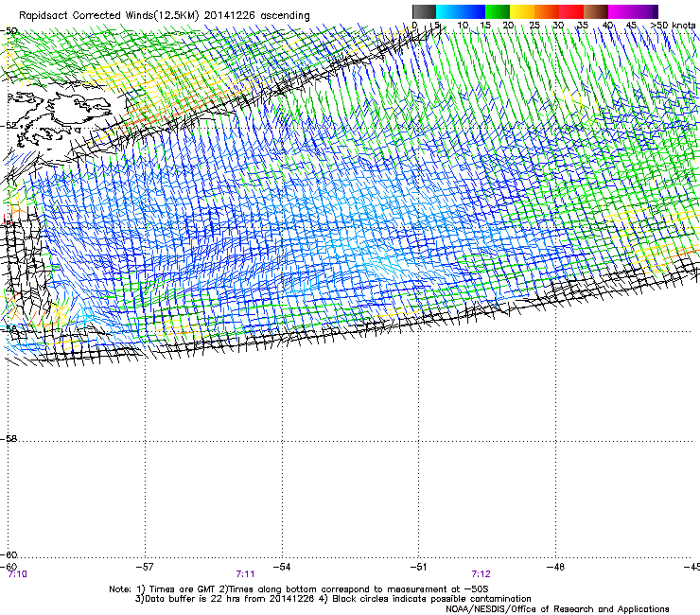The width and height of the screenshot is (700, 615).
Task: Click the red 30-35 knots color segment
Action: click(x=571, y=11)
